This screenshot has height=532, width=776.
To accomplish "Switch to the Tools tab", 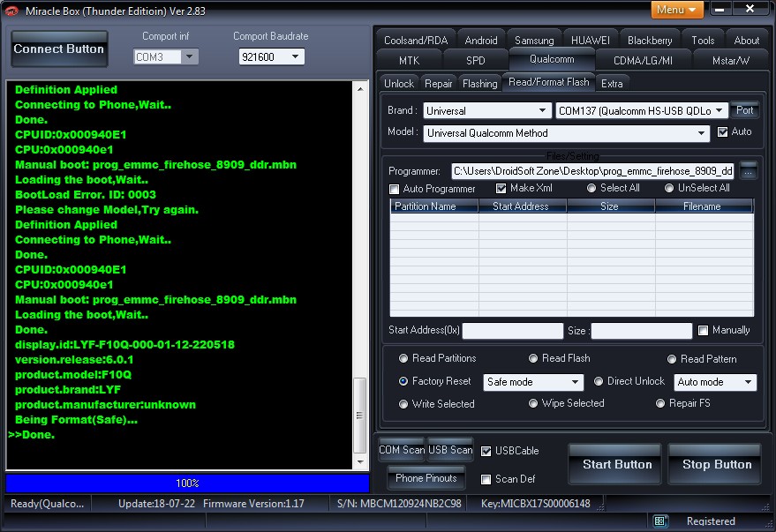I will 703,41.
